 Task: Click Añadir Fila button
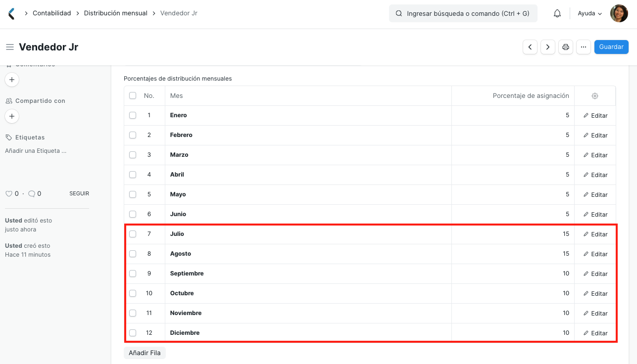point(145,353)
